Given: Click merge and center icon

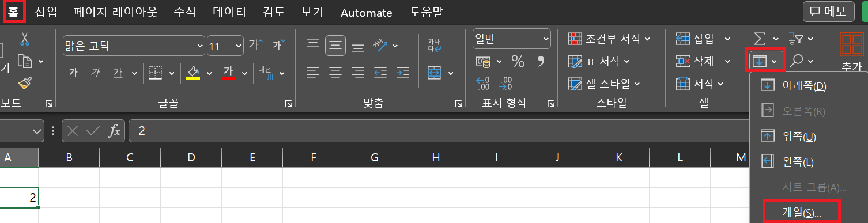Looking at the screenshot, I should pyautogui.click(x=435, y=73).
